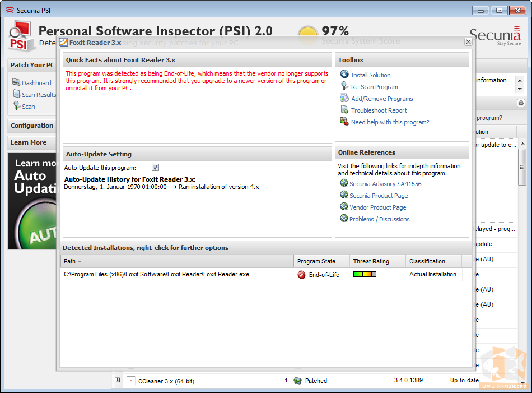Click the Actual Installation classification cell
Viewport: 532px width, 393px height.
pyautogui.click(x=432, y=275)
